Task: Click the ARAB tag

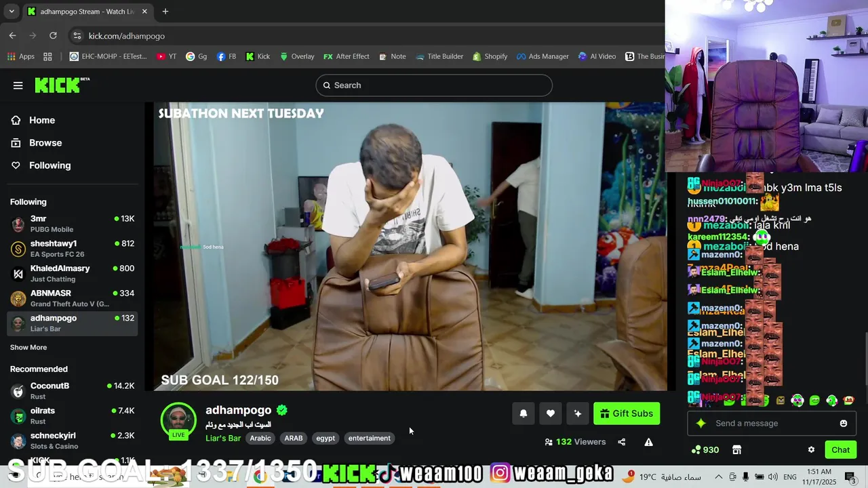Action: pyautogui.click(x=294, y=439)
